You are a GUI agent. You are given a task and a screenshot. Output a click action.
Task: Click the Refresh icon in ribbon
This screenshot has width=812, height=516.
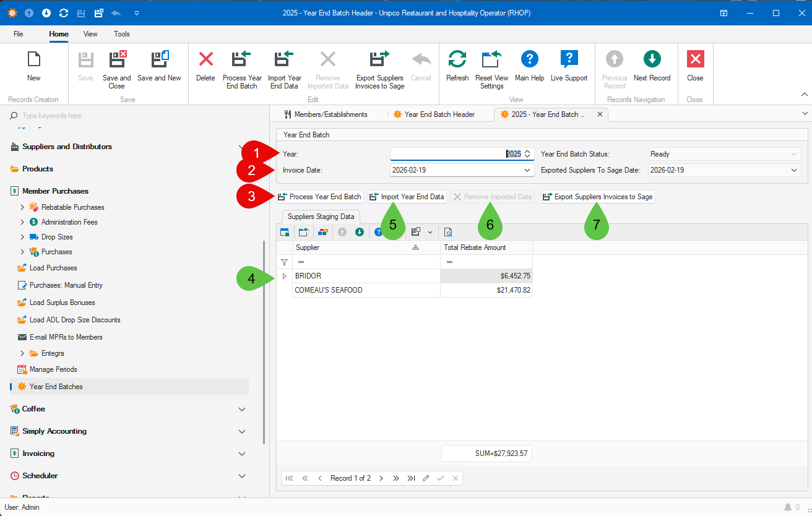pos(457,60)
